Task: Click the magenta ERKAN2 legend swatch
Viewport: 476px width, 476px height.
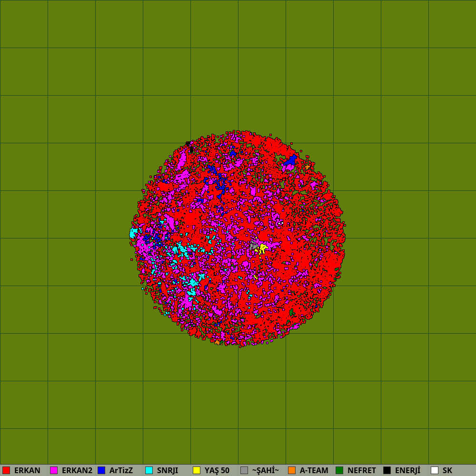Action: coord(54,470)
